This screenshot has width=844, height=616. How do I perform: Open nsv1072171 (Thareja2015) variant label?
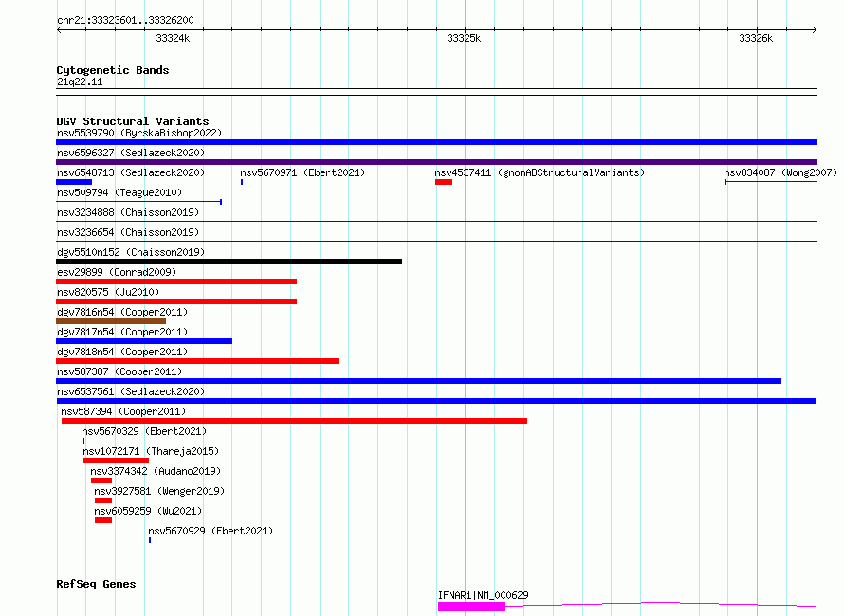(x=151, y=451)
